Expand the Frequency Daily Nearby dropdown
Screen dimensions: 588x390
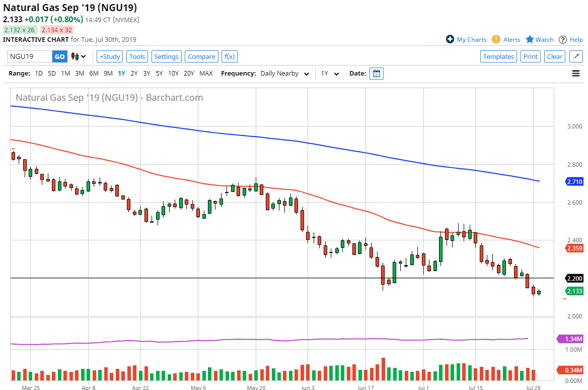pyautogui.click(x=285, y=74)
